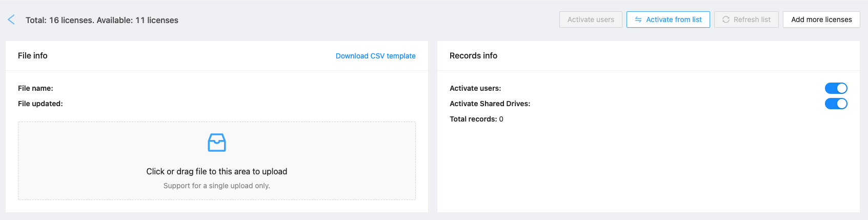Click the File name label

point(35,88)
